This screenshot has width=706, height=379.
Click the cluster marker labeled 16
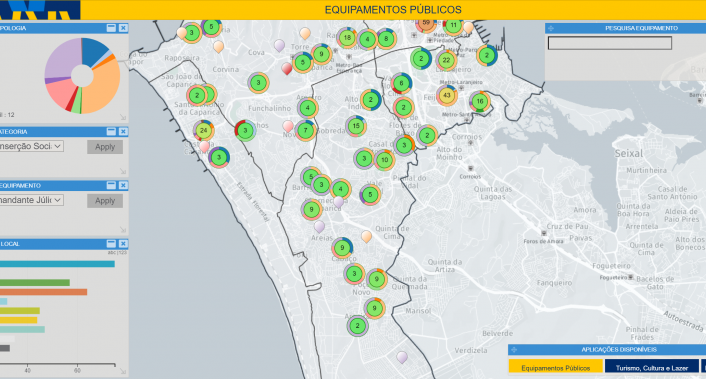(480, 101)
